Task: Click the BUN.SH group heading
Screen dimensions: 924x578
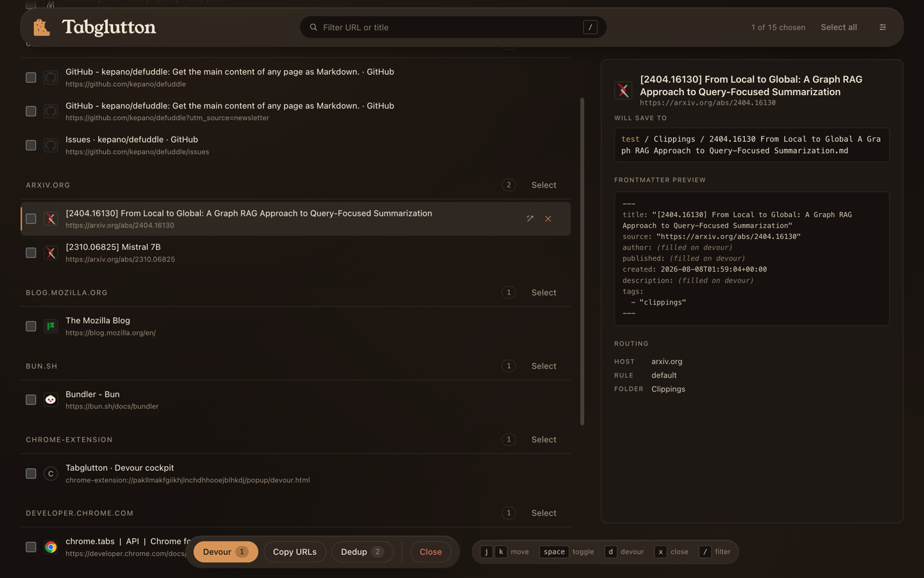Action: (x=42, y=366)
